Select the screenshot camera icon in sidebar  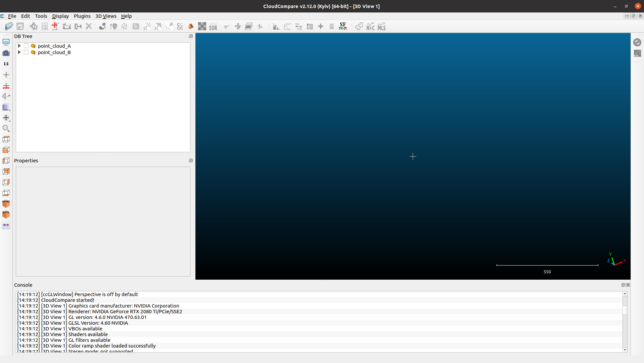point(6,53)
